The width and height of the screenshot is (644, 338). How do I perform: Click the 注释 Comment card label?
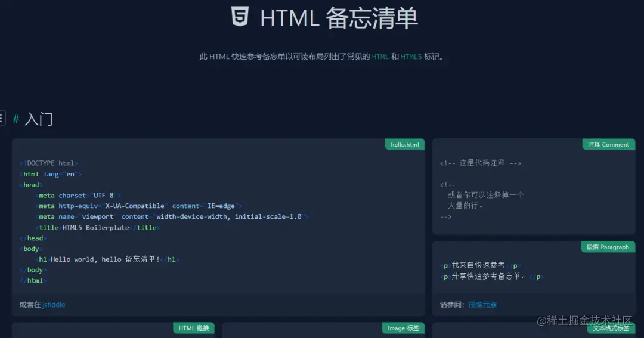pos(608,145)
